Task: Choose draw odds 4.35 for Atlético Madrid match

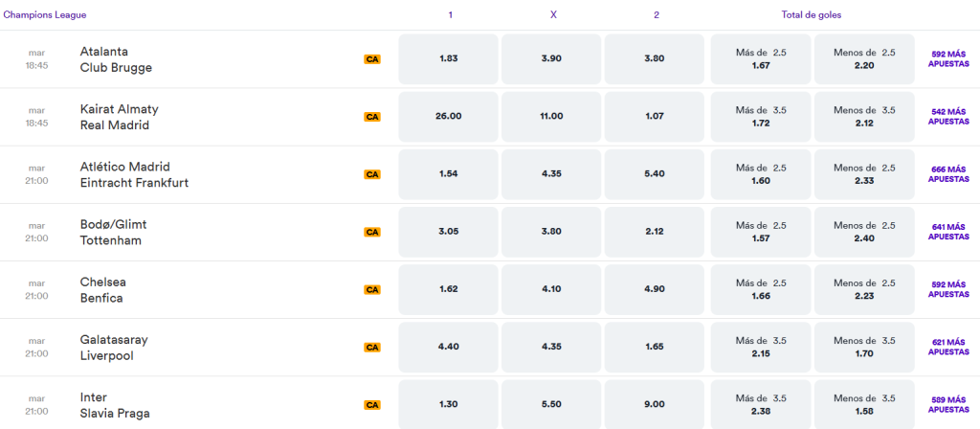Action: 551,174
